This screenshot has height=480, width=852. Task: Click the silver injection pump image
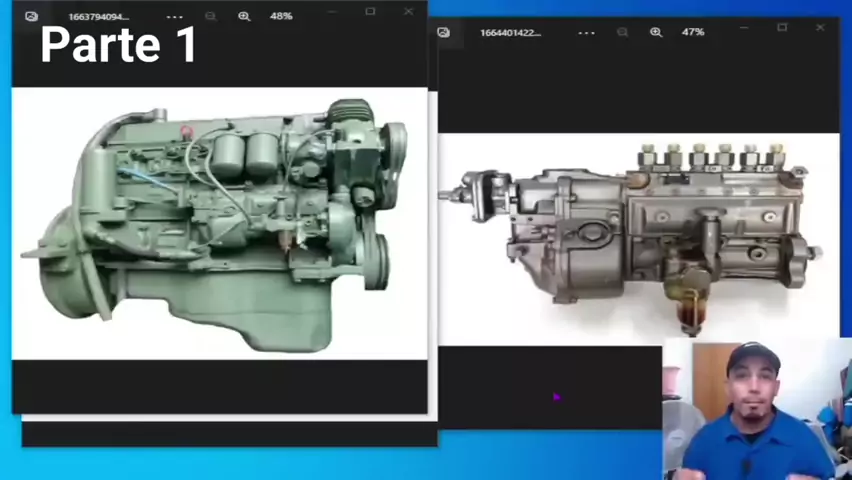coord(638,235)
